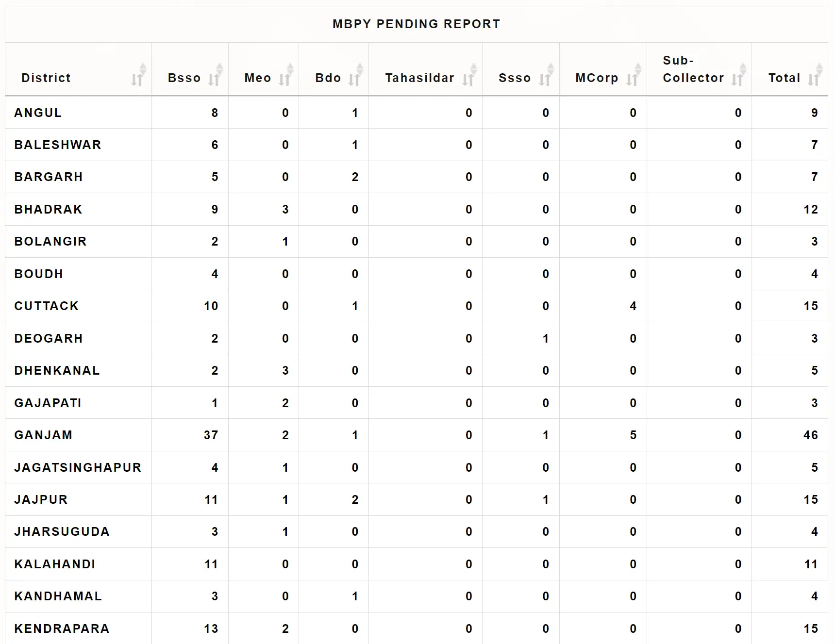
Task: Sort table by Bsso column icon
Action: (x=216, y=75)
